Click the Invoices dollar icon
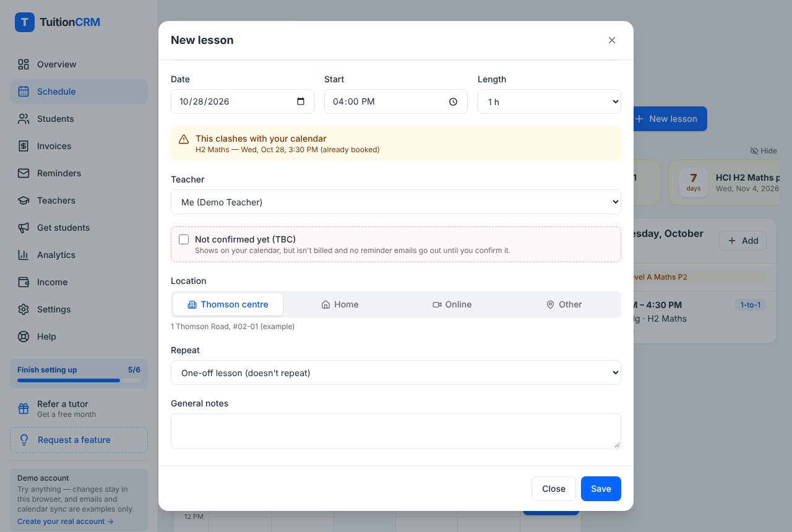The height and width of the screenshot is (532, 792). click(24, 146)
